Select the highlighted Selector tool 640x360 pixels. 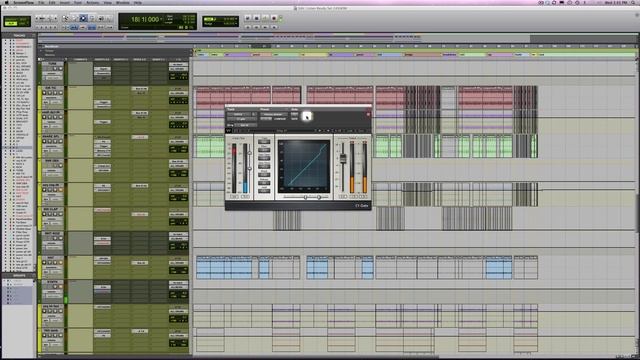pos(83,18)
